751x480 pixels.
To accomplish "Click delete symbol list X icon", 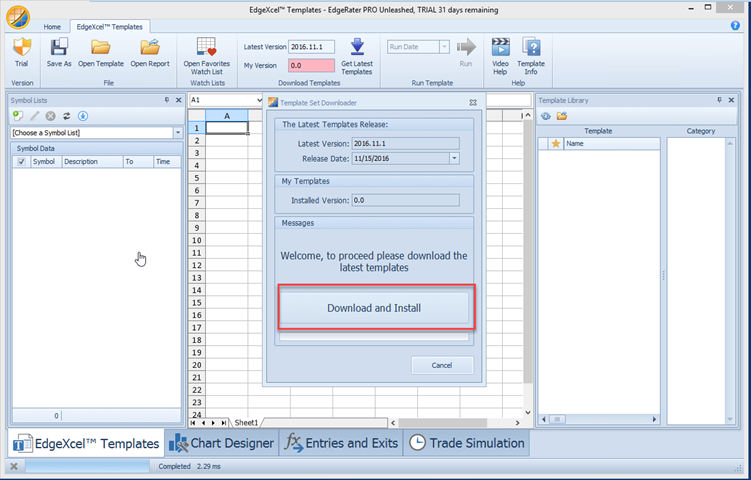I will [50, 116].
